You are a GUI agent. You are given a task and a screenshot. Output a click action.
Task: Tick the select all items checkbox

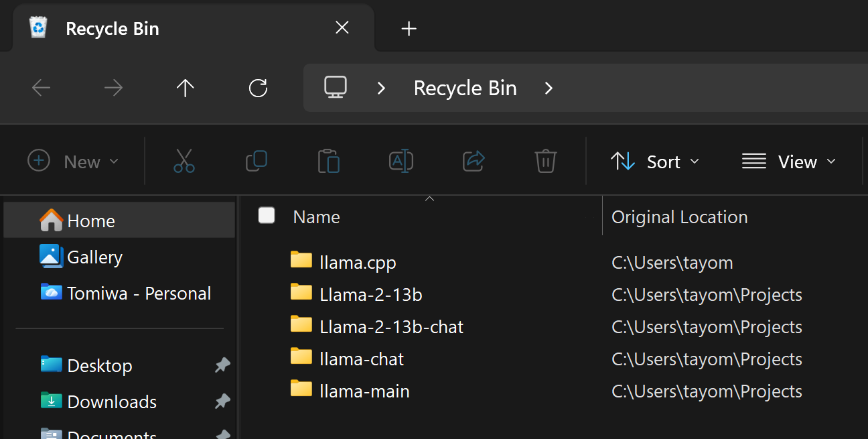point(267,215)
